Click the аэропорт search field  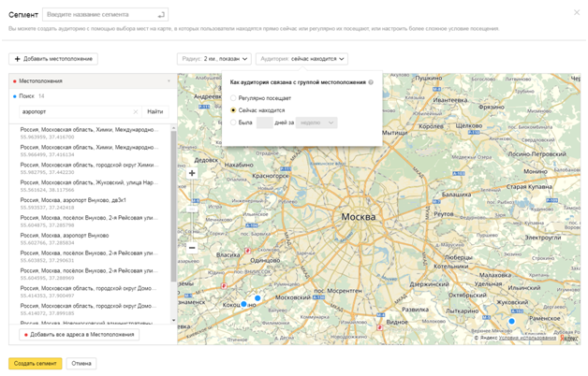click(x=77, y=111)
